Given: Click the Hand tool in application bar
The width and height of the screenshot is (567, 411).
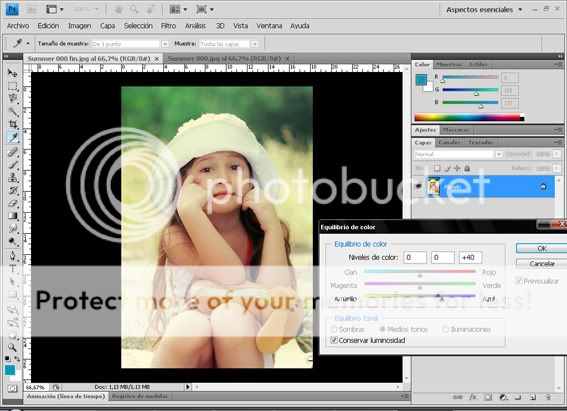Looking at the screenshot, I should [118, 9].
